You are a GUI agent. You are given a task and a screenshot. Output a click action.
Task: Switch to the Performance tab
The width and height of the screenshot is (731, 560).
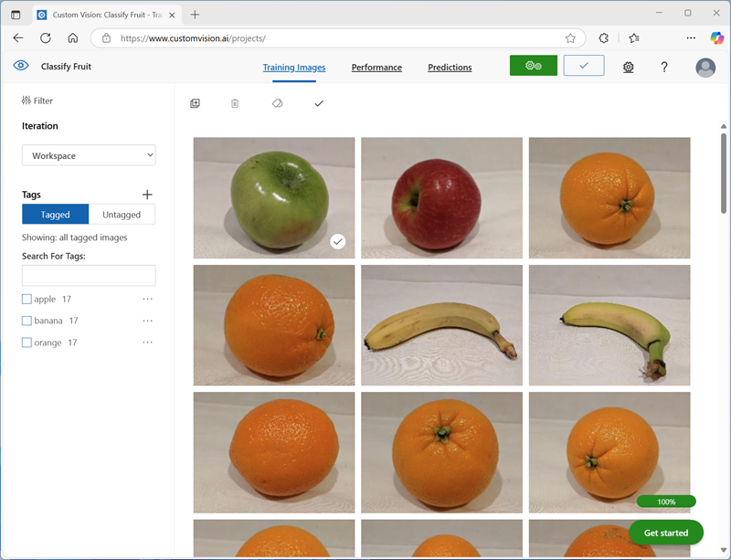376,67
